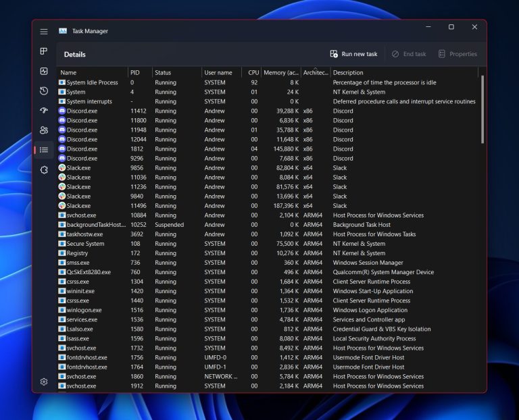519x420 pixels.
Task: Click the Run new task button
Action: (353, 54)
